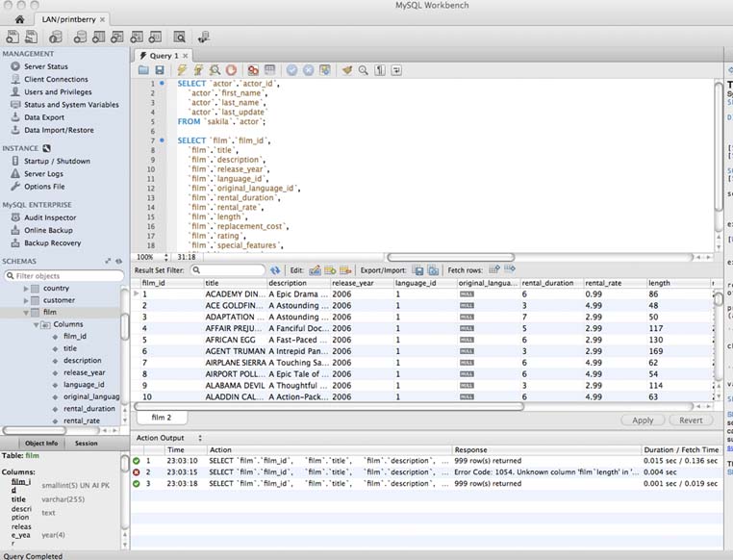This screenshot has width=733, height=560.
Task: Switch to the Query 1 tab
Action: [x=164, y=56]
